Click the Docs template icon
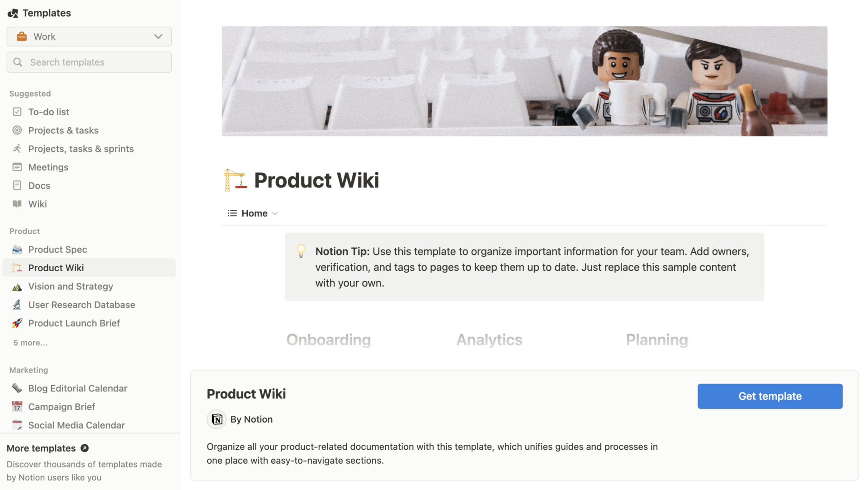 point(17,185)
